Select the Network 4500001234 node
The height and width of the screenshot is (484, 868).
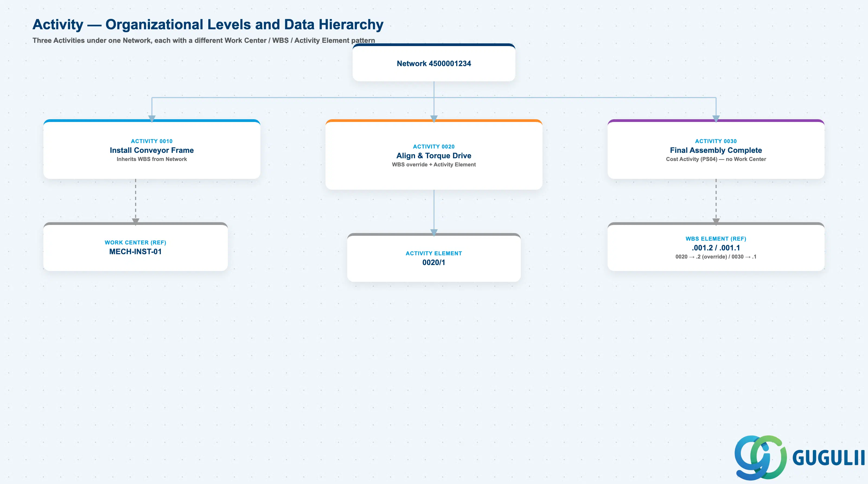tap(434, 63)
